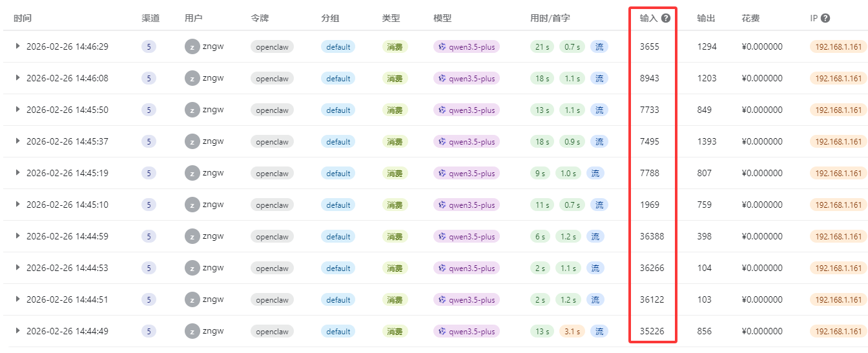Click the 时间 column header
This screenshot has height=353, width=868.
[x=23, y=18]
